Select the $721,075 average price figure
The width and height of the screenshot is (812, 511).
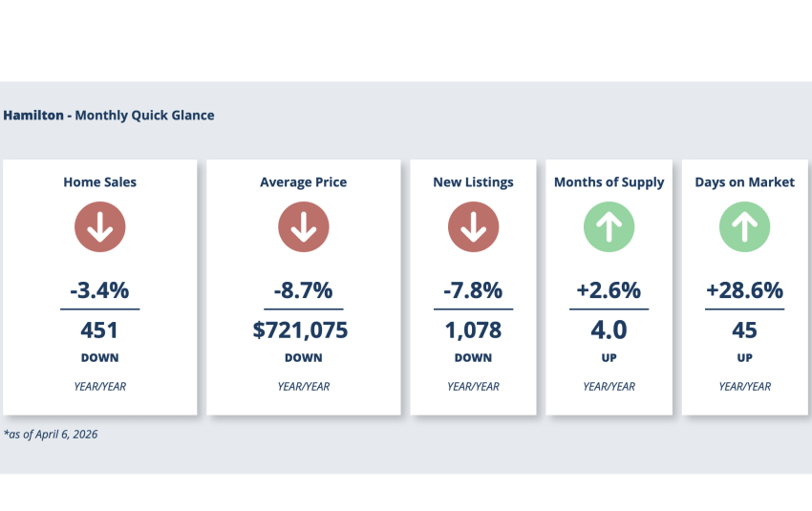pos(303,330)
